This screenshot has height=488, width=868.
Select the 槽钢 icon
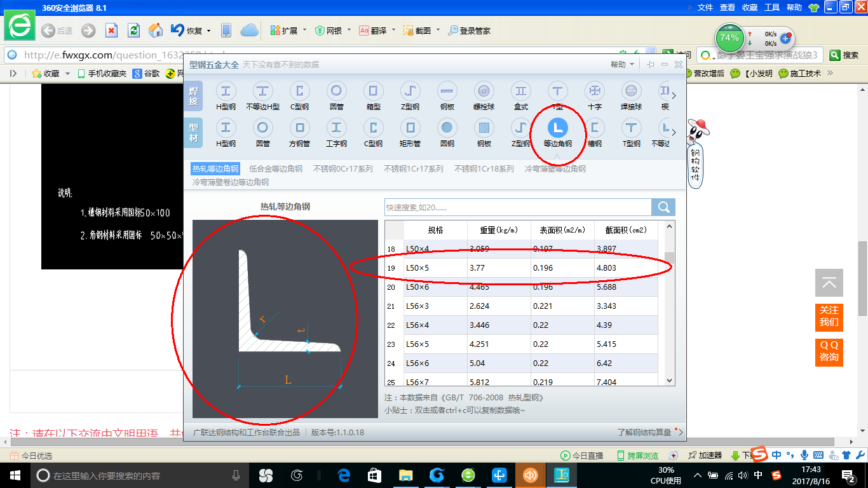pyautogui.click(x=594, y=127)
